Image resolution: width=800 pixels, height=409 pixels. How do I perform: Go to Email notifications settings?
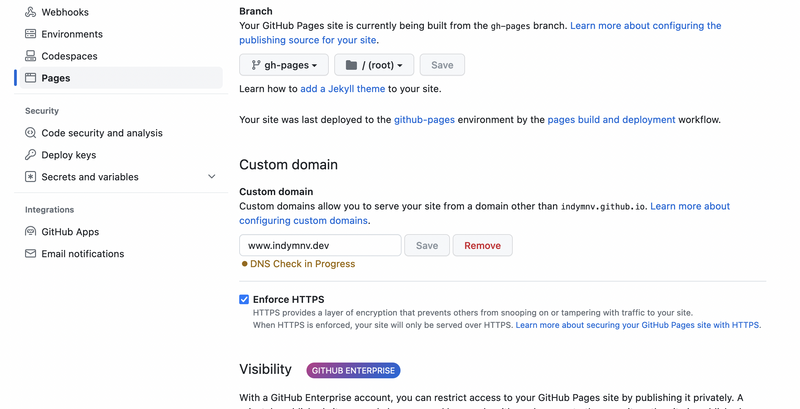tap(82, 254)
